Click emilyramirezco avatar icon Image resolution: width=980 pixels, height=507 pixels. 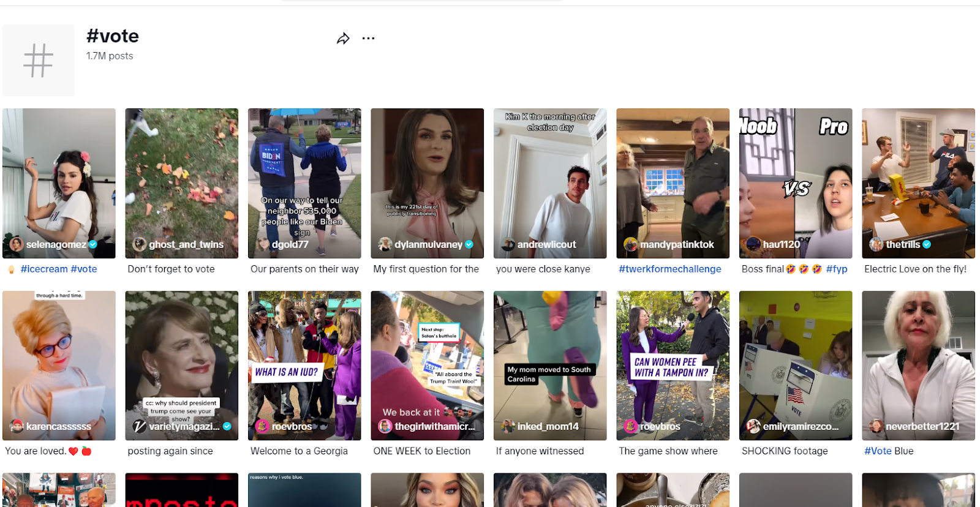(x=753, y=426)
